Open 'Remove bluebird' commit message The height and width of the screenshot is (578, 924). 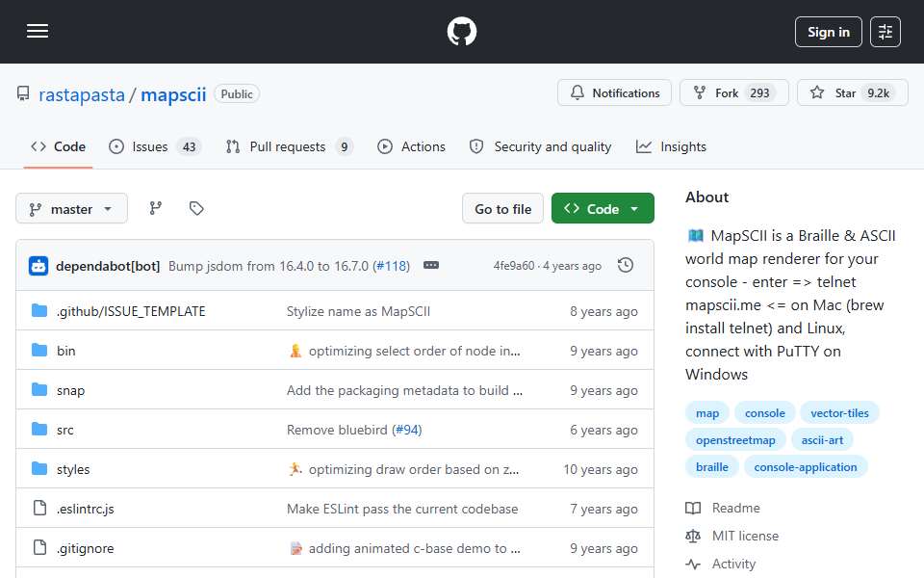pyautogui.click(x=337, y=430)
